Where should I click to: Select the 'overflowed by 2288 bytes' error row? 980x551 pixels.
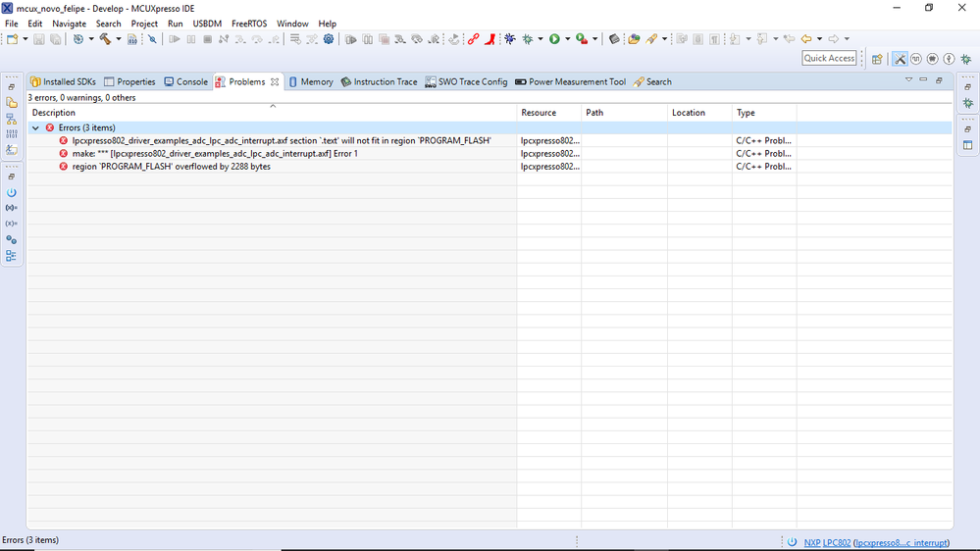pyautogui.click(x=490, y=167)
